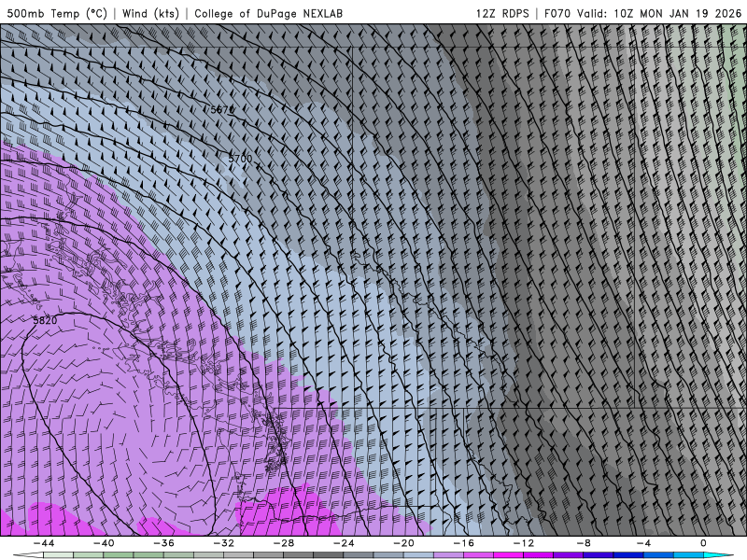Click the -32 temperature scale label
The image size is (747, 560).
[223, 543]
